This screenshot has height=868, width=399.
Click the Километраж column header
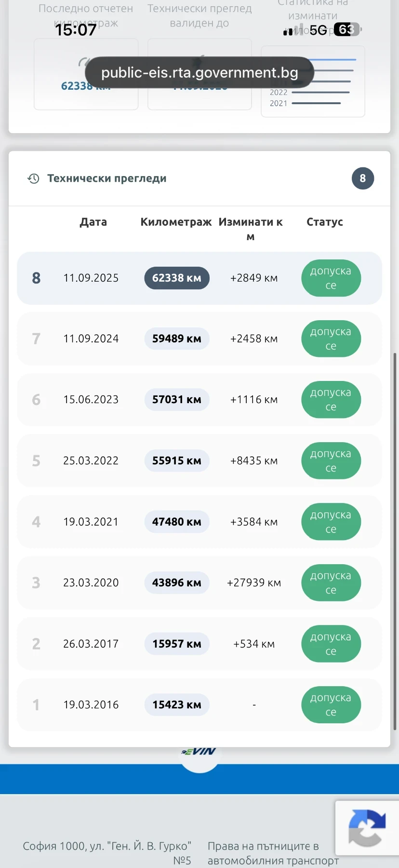(x=176, y=222)
